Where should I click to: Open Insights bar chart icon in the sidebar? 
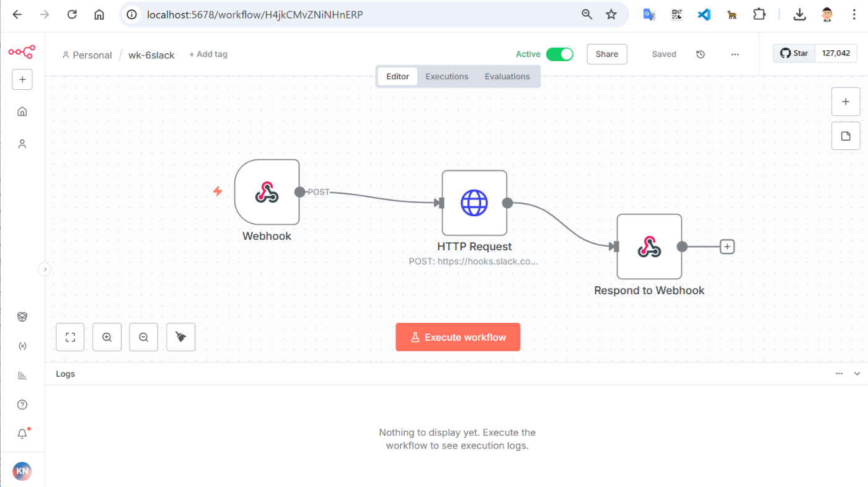pos(22,375)
